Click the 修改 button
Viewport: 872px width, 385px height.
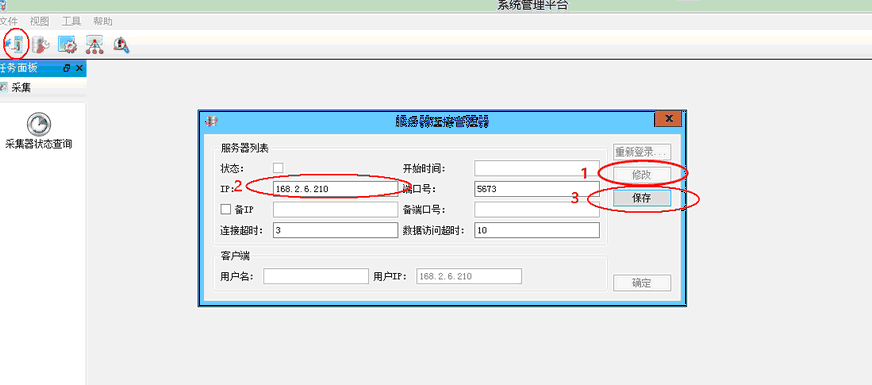pyautogui.click(x=642, y=175)
